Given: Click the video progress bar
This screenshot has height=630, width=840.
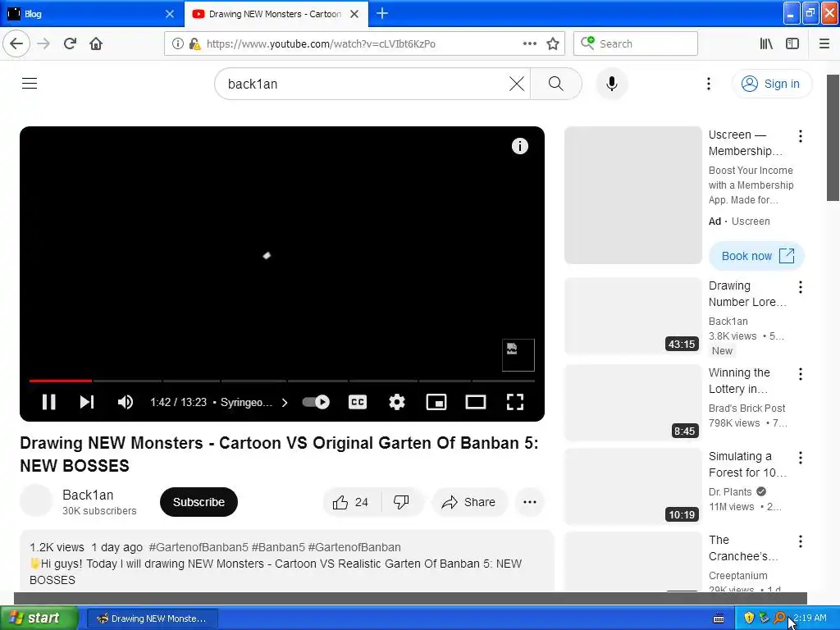Looking at the screenshot, I should pyautogui.click(x=282, y=381).
